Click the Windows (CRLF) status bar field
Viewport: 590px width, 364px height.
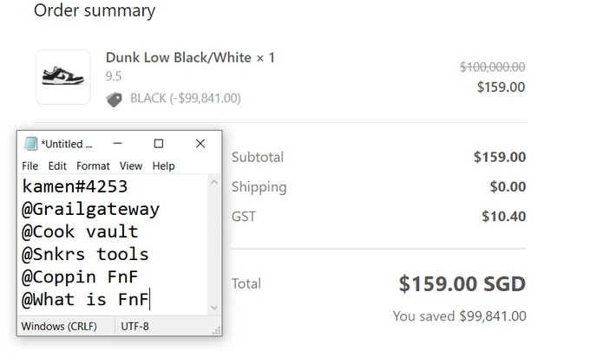59,326
